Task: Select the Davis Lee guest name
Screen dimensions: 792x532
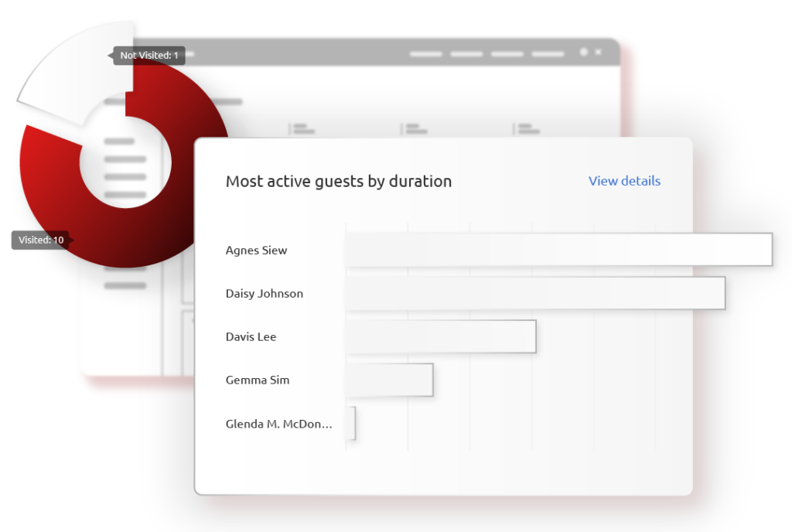Action: (251, 337)
